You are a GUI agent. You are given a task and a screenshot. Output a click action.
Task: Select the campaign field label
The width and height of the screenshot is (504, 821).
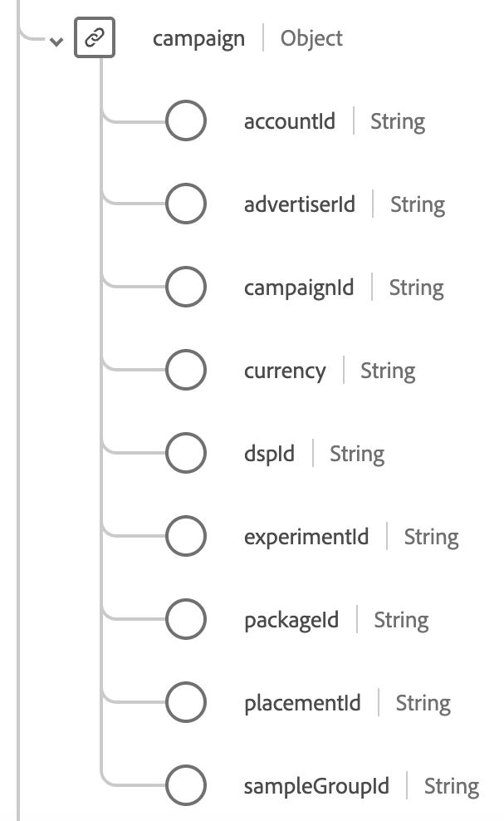[x=198, y=38]
